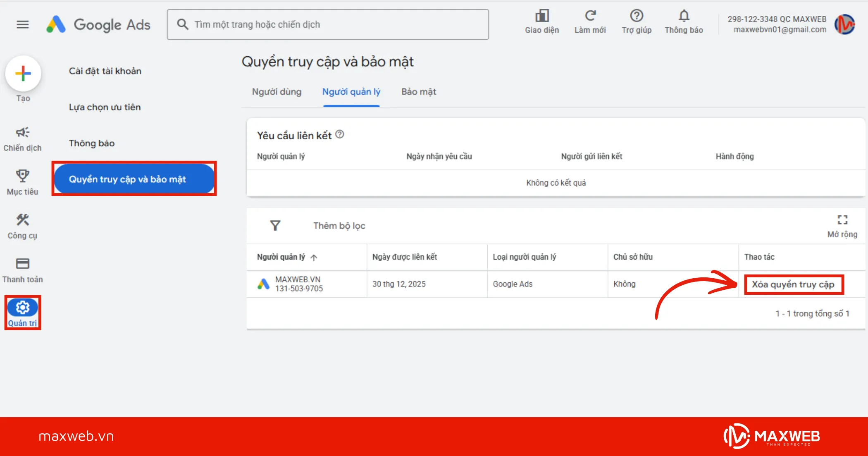Open Chiến dịch campaigns megaphone icon
The width and height of the screenshot is (868, 456).
click(23, 132)
